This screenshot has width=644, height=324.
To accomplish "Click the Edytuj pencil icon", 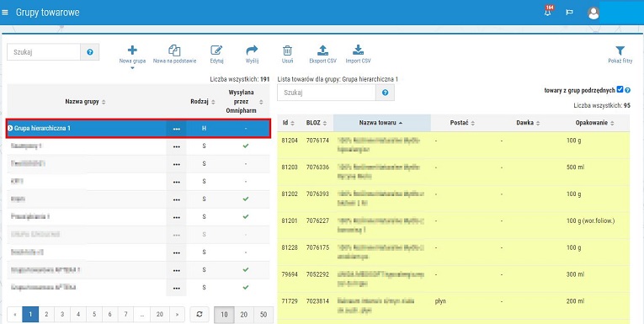I will 216,50.
